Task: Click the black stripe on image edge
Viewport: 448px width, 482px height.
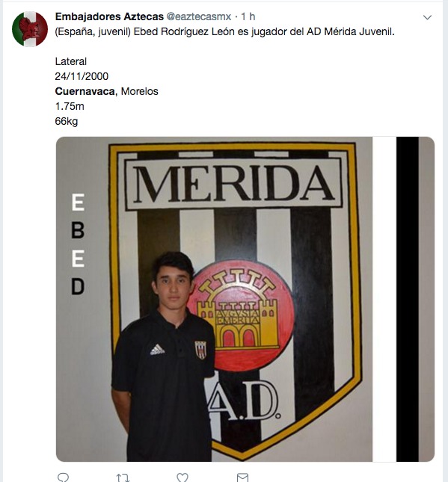Action: (408, 299)
